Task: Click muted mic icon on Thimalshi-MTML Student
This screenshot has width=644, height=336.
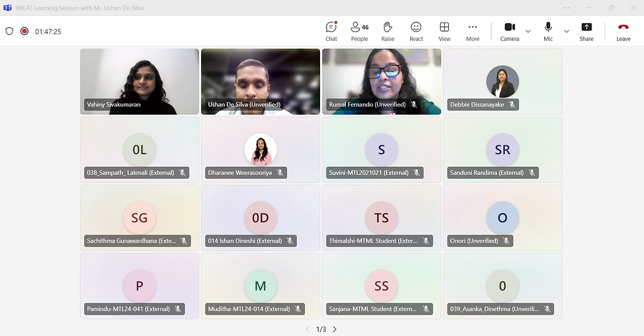Action: 426,241
